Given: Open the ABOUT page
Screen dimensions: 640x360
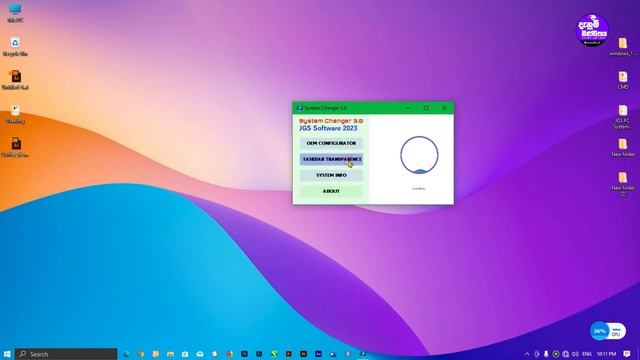Looking at the screenshot, I should tap(331, 191).
